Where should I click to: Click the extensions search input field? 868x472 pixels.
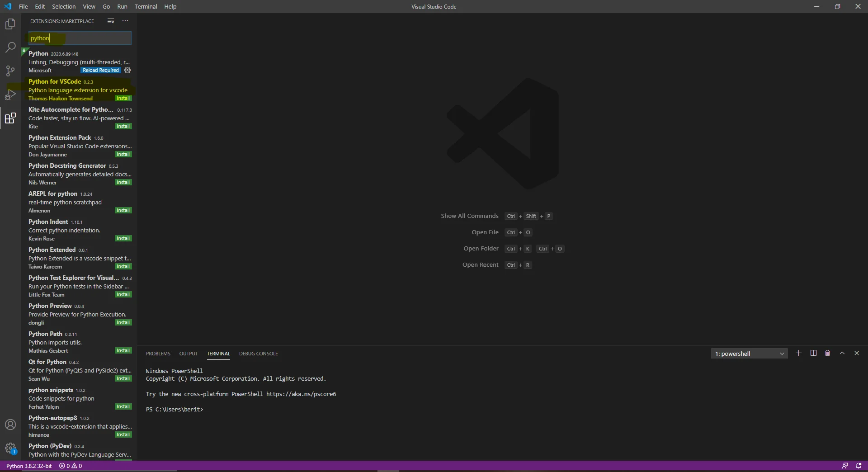point(80,38)
